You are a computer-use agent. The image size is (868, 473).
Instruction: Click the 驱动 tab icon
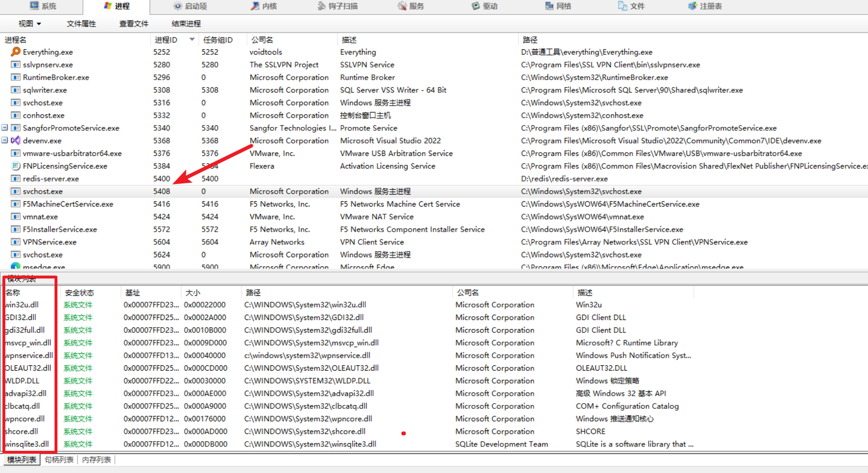coord(476,6)
